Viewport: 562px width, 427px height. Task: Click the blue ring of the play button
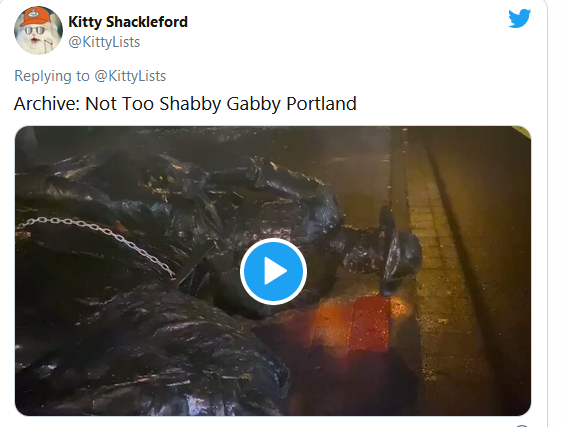[x=273, y=242]
